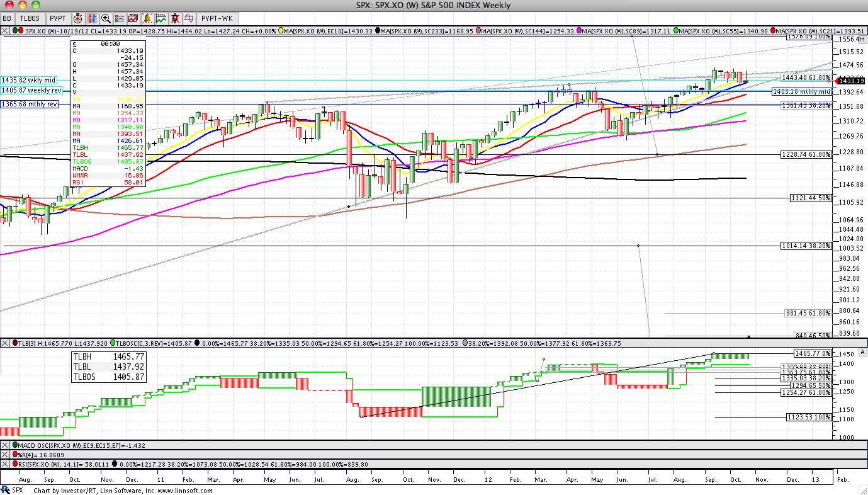
Task: Click the 1335.03 38.20% label in the TLB pane
Action: click(808, 378)
